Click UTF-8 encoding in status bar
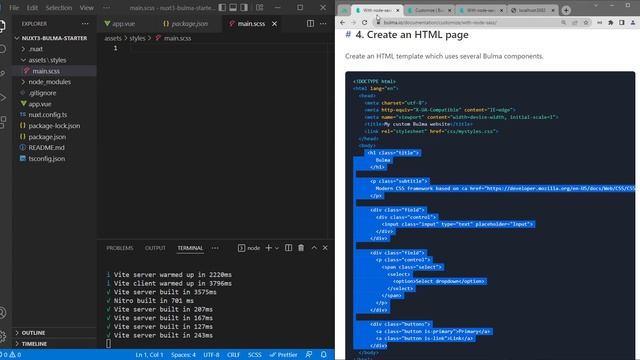 click(x=211, y=355)
